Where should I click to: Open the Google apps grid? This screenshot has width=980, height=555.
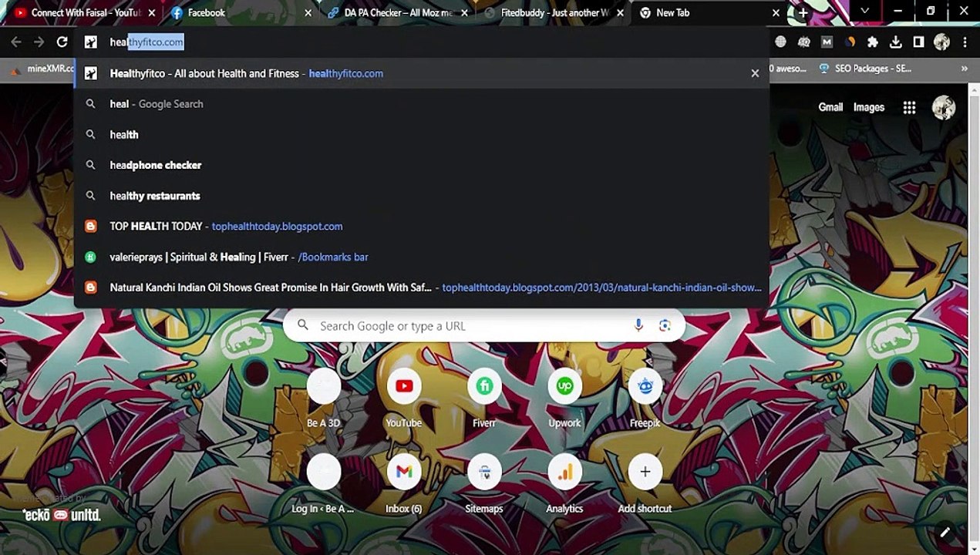click(x=909, y=108)
